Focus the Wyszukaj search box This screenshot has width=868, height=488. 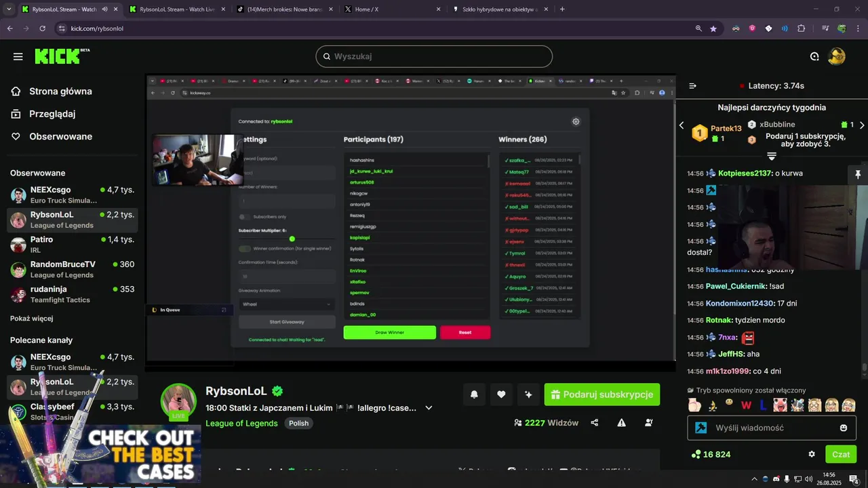(434, 56)
